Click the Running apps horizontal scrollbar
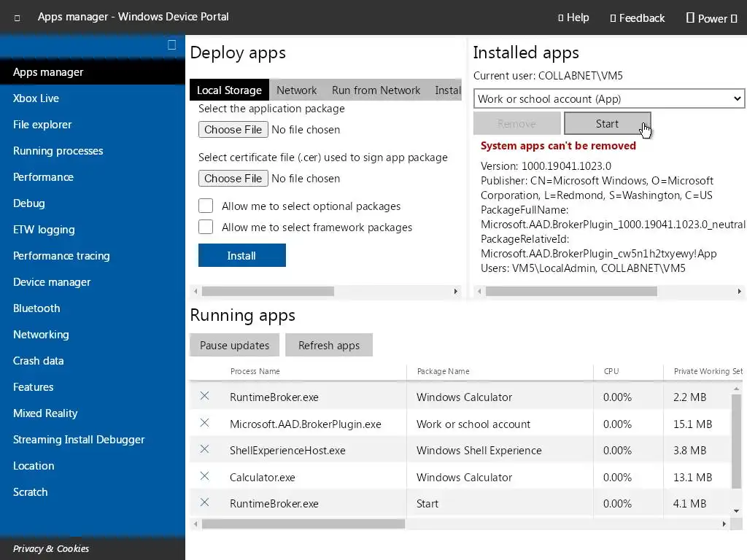Screen dimensions: 747x560 [x=303, y=524]
